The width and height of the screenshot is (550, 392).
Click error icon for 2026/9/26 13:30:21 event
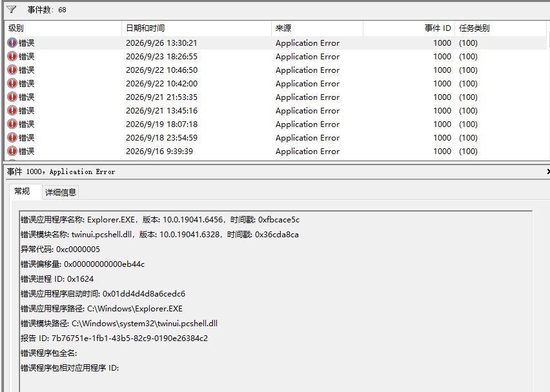coord(12,43)
